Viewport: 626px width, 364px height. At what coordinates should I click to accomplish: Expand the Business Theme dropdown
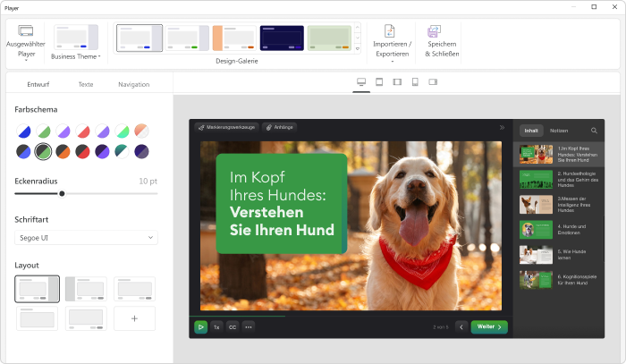point(75,55)
